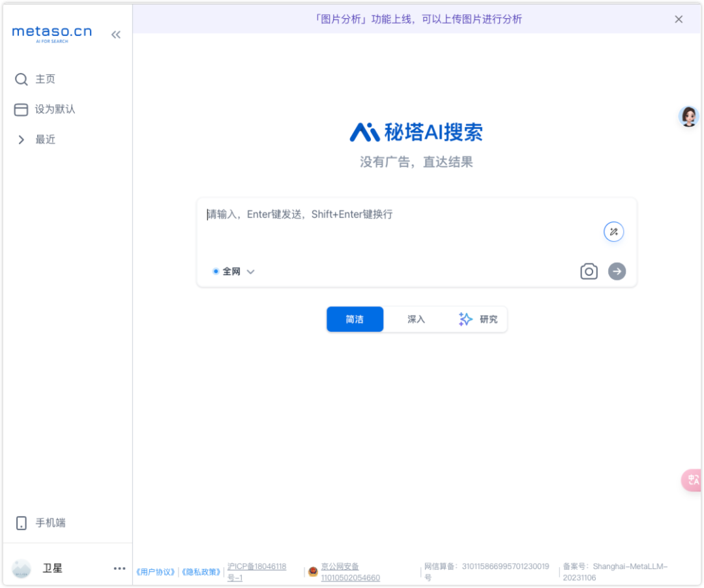Click the arrow icon to send the search
Screen dimensions: 704x588
[x=617, y=271]
